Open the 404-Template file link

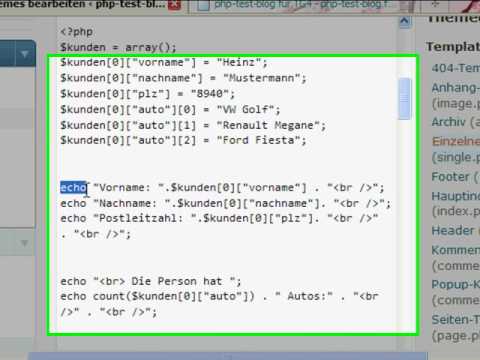click(456, 68)
